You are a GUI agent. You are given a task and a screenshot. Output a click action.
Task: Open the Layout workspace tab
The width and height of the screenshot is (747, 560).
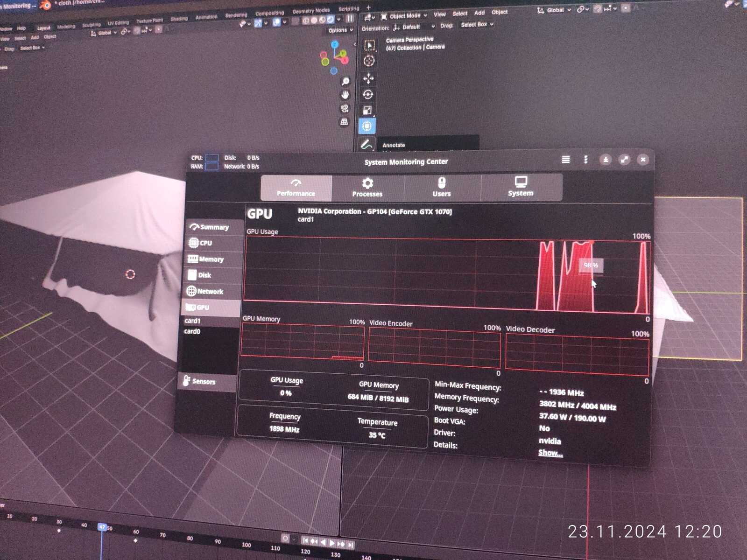[43, 28]
